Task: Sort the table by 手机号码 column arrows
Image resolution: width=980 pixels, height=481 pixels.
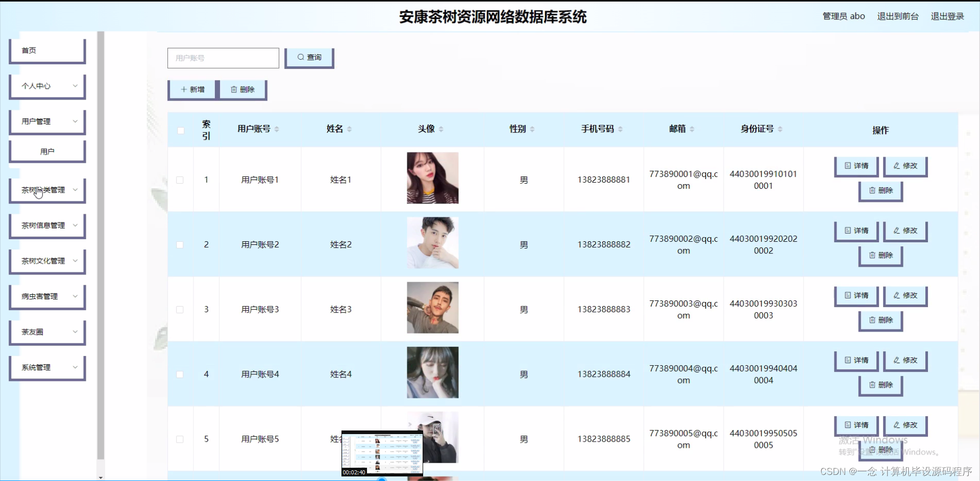Action: click(621, 129)
